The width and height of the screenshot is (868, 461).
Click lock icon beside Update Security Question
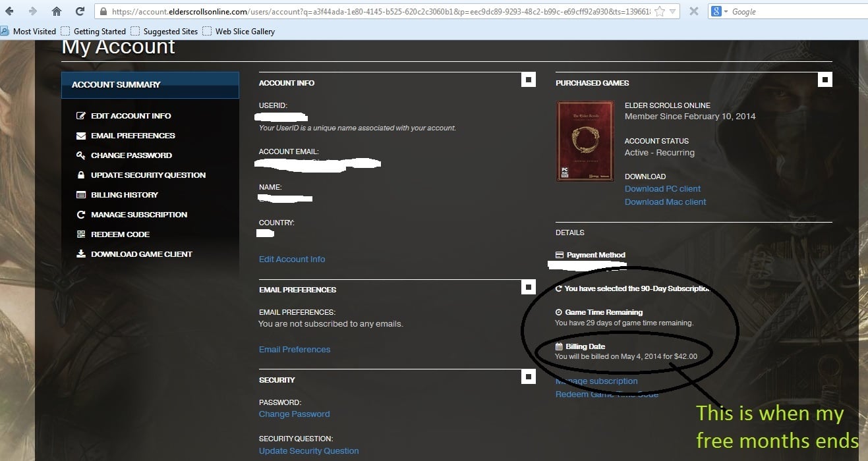[x=81, y=175]
